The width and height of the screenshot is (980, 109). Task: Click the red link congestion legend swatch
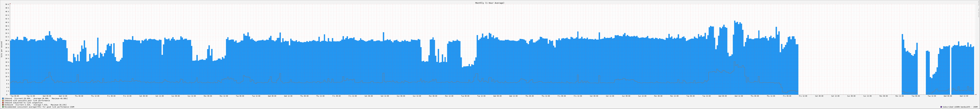[3, 103]
